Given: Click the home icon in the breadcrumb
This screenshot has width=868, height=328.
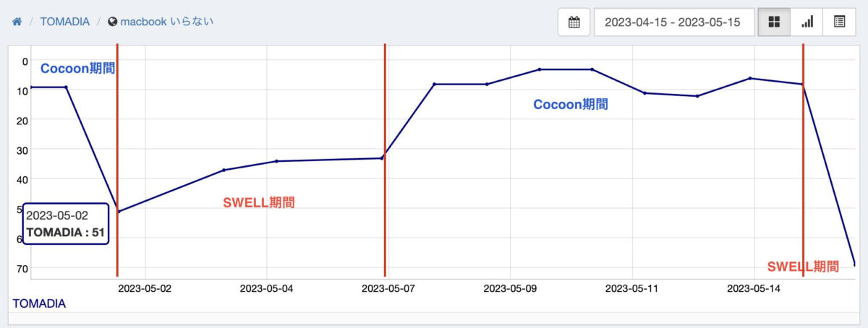Looking at the screenshot, I should [17, 22].
